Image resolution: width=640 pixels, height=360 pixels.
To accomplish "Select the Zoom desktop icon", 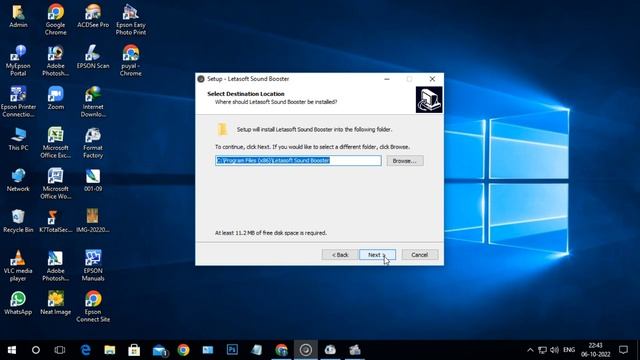I will 56,98.
